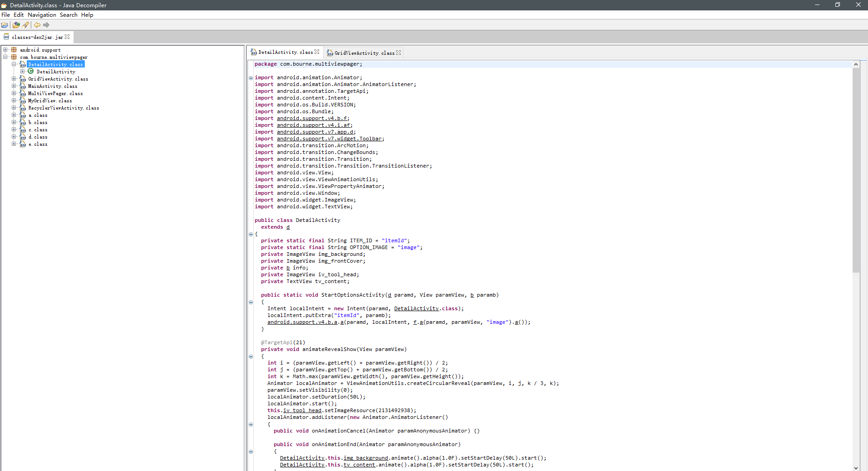Click the Open Type toolbar icon
This screenshot has height=471, width=868.
pyautogui.click(x=16, y=25)
